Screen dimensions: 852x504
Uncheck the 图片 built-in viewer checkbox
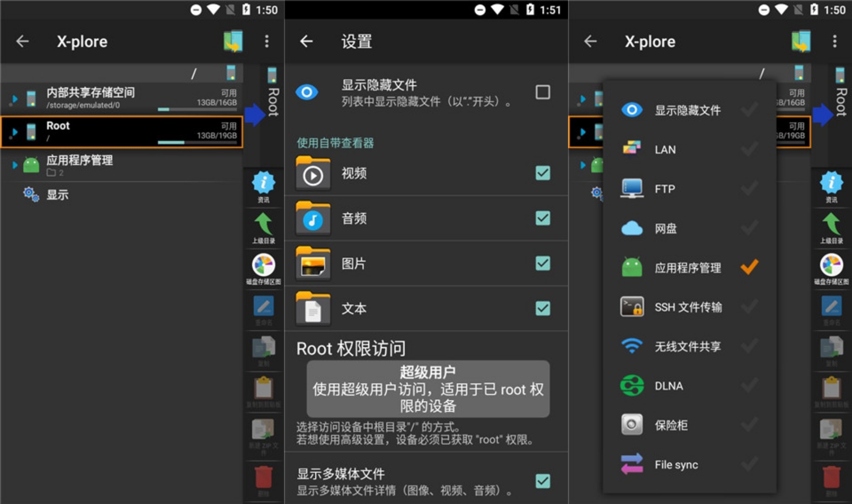[542, 263]
